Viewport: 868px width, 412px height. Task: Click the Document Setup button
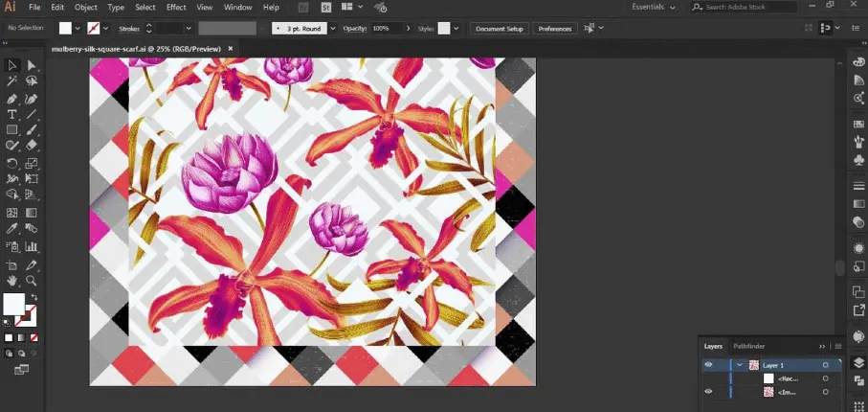499,29
